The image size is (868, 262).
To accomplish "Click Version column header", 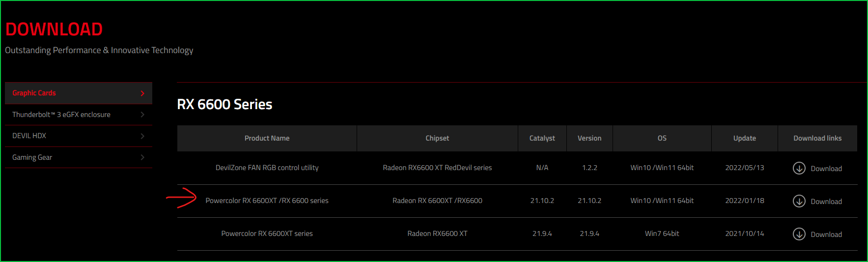I will [589, 138].
